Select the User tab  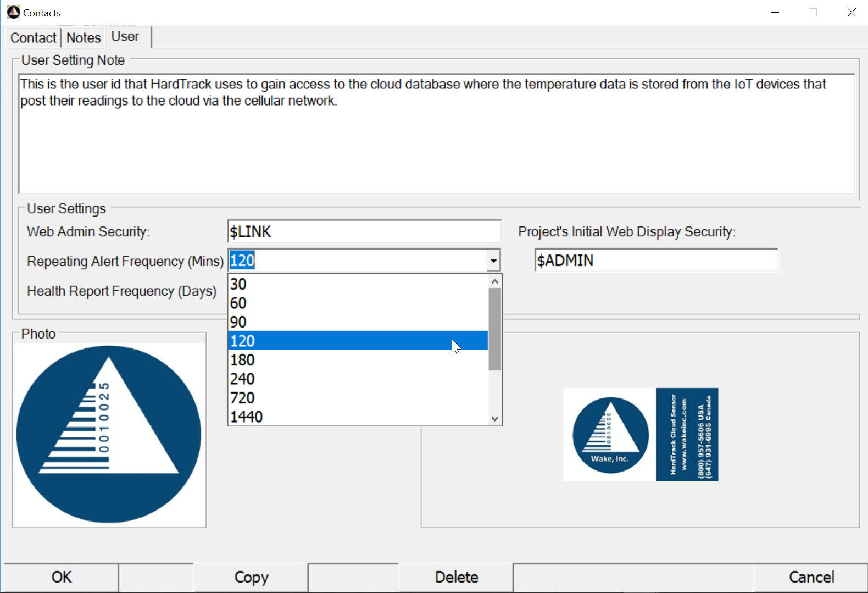coord(125,37)
